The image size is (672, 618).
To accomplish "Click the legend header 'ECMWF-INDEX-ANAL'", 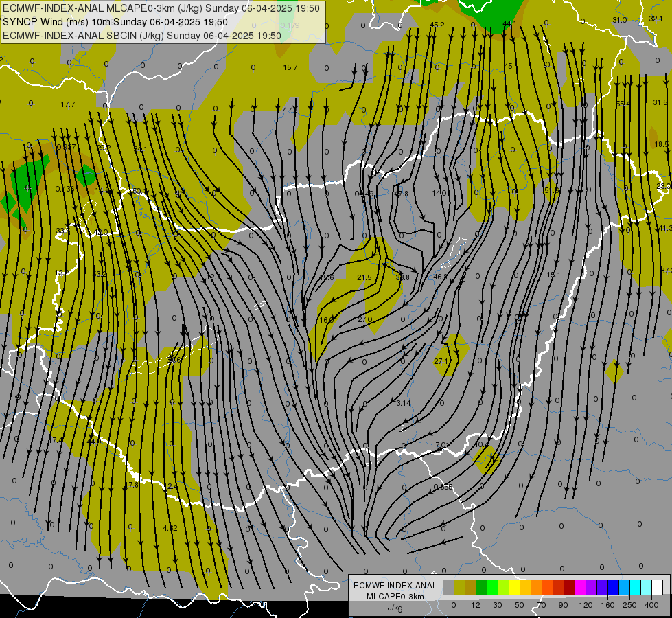I will 395,586.
